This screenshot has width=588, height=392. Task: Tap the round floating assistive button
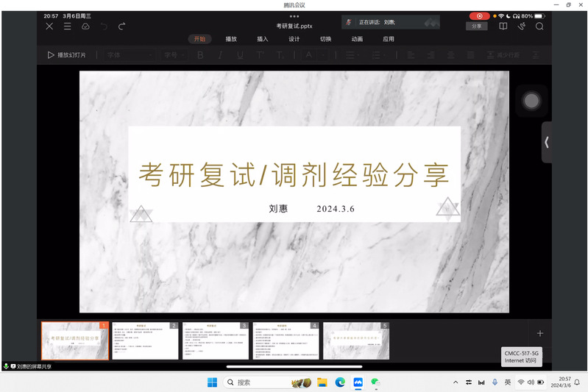(531, 101)
